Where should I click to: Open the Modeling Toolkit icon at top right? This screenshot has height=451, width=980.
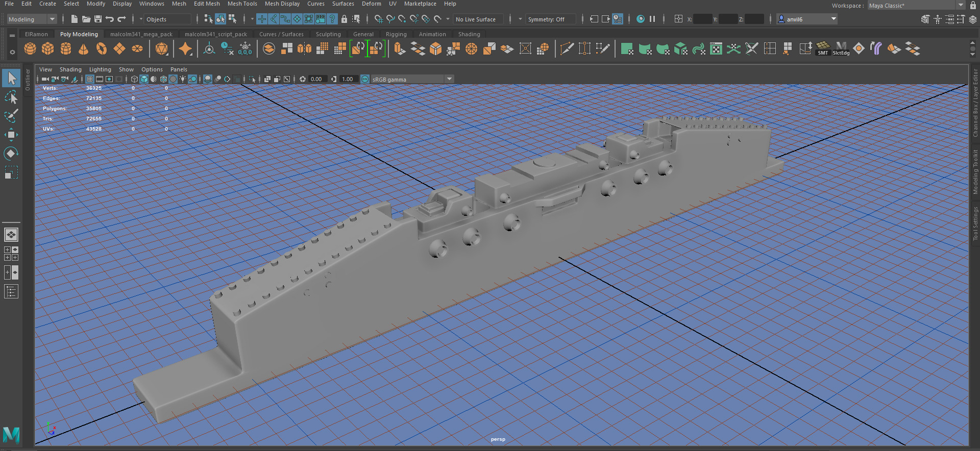[925, 19]
